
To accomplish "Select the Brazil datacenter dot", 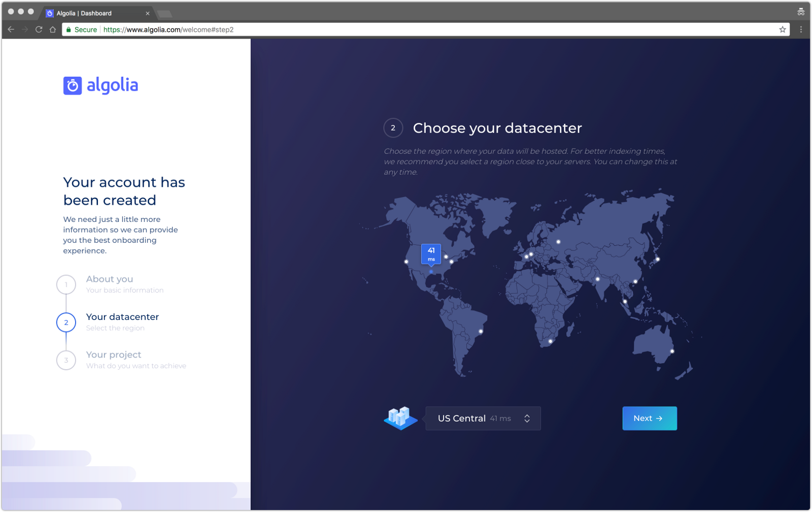I will pyautogui.click(x=481, y=331).
